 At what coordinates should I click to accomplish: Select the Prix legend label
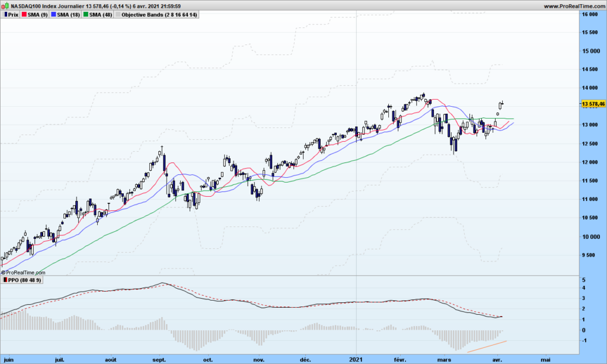[x=13, y=15]
